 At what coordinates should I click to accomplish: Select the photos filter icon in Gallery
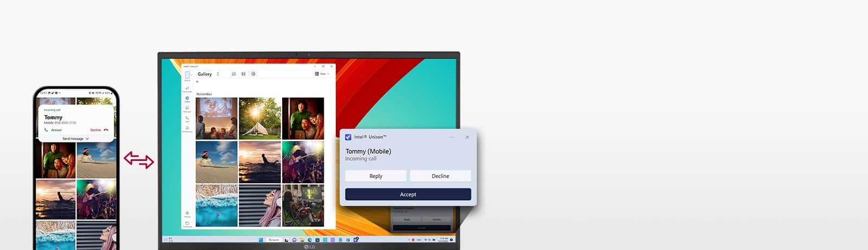click(234, 74)
